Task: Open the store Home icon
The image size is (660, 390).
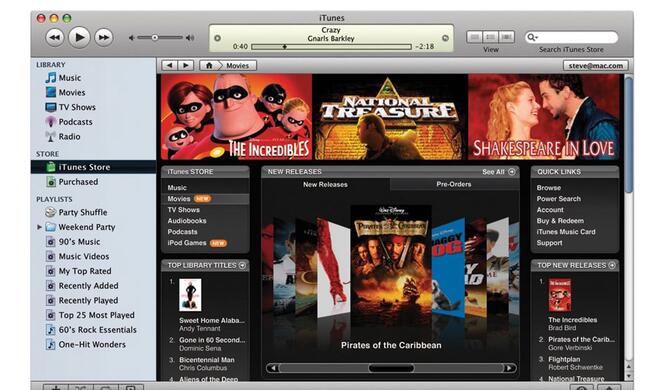Action: point(209,65)
